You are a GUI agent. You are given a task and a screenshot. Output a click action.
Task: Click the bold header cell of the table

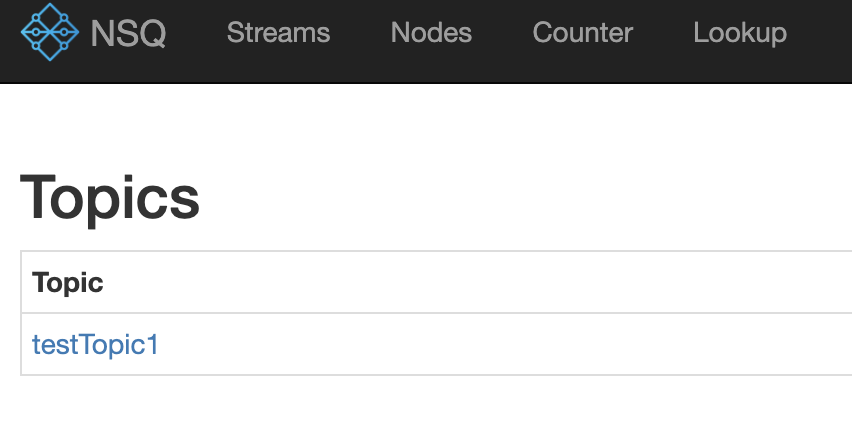pos(68,283)
